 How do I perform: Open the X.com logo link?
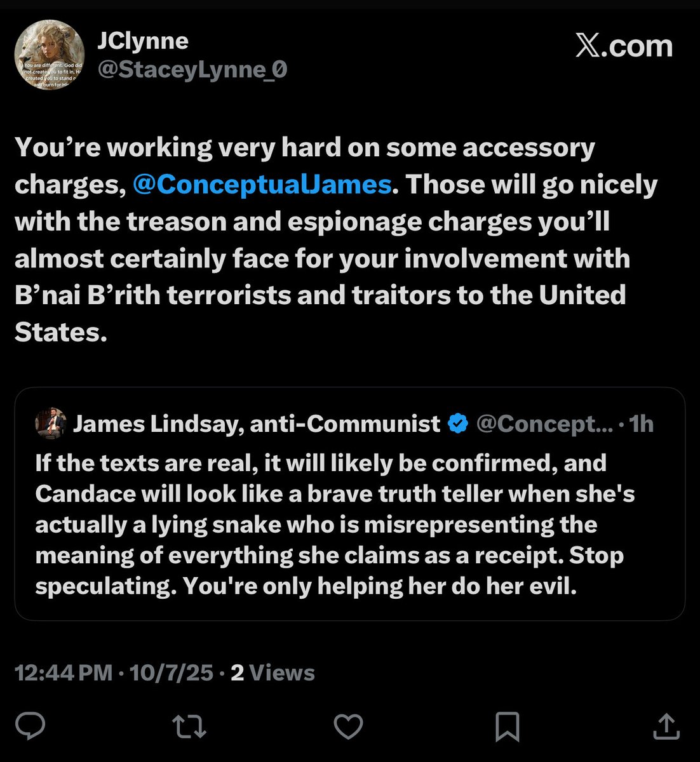coord(624,46)
